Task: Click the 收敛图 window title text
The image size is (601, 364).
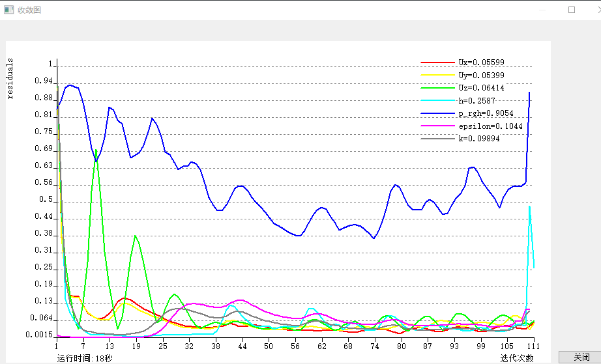Action: pos(29,10)
